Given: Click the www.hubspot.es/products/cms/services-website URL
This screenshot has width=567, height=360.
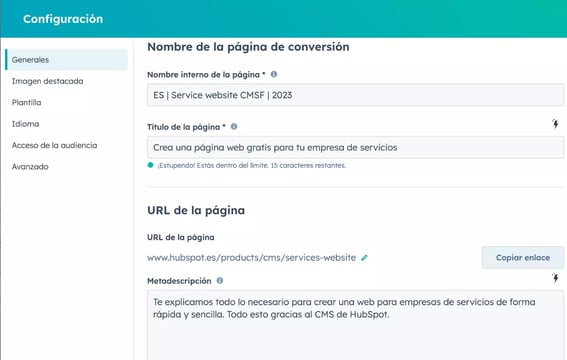Looking at the screenshot, I should coord(251,258).
